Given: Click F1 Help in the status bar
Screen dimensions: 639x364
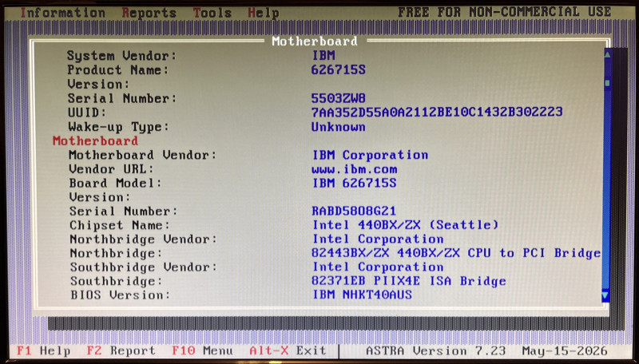Looking at the screenshot, I should point(44,350).
